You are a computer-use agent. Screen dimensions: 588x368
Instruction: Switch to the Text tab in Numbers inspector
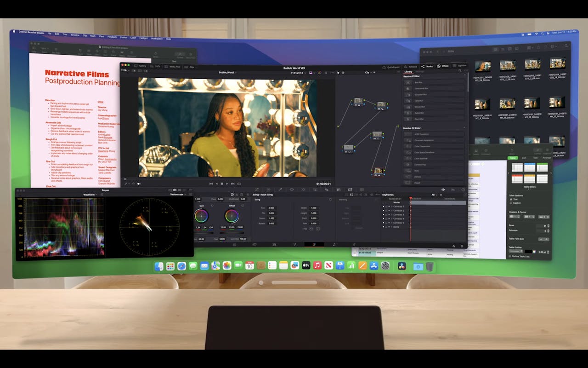(x=535, y=158)
